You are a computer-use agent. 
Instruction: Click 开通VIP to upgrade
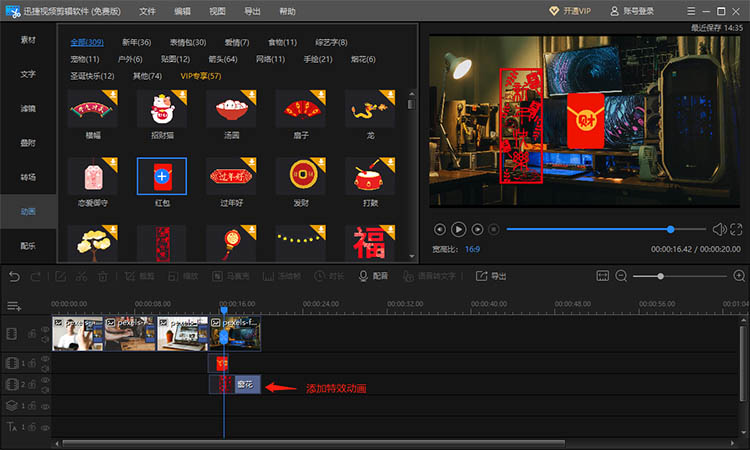click(570, 11)
